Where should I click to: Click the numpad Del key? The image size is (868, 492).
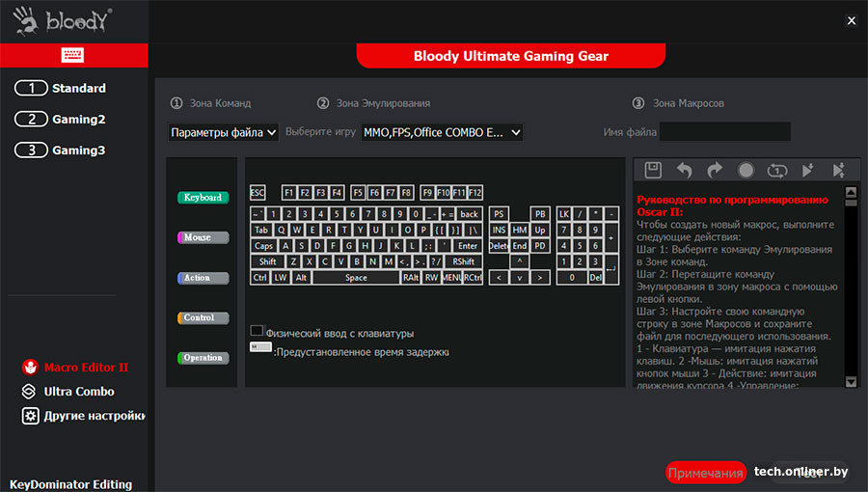coord(596,278)
